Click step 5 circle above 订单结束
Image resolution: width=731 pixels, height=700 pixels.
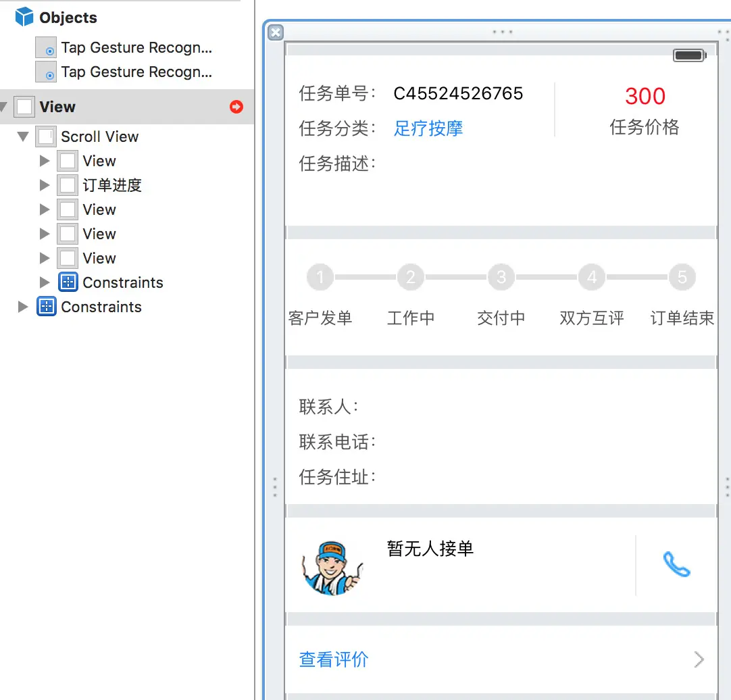click(682, 277)
